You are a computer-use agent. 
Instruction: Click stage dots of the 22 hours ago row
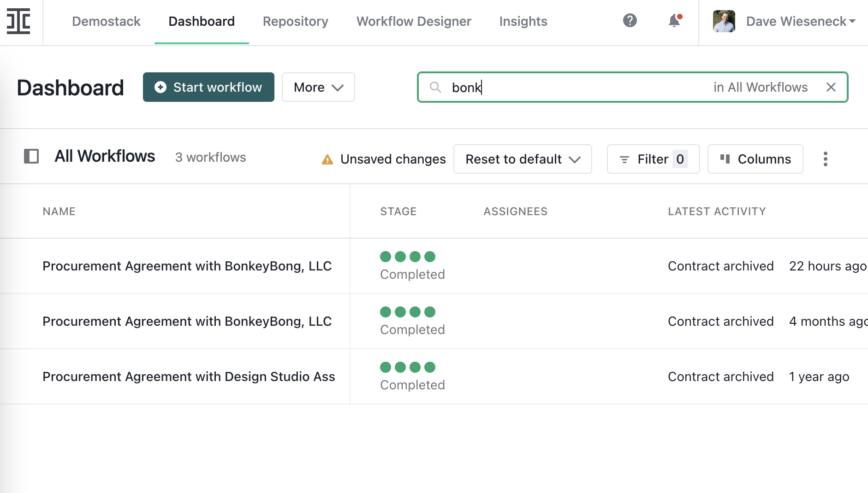[408, 257]
